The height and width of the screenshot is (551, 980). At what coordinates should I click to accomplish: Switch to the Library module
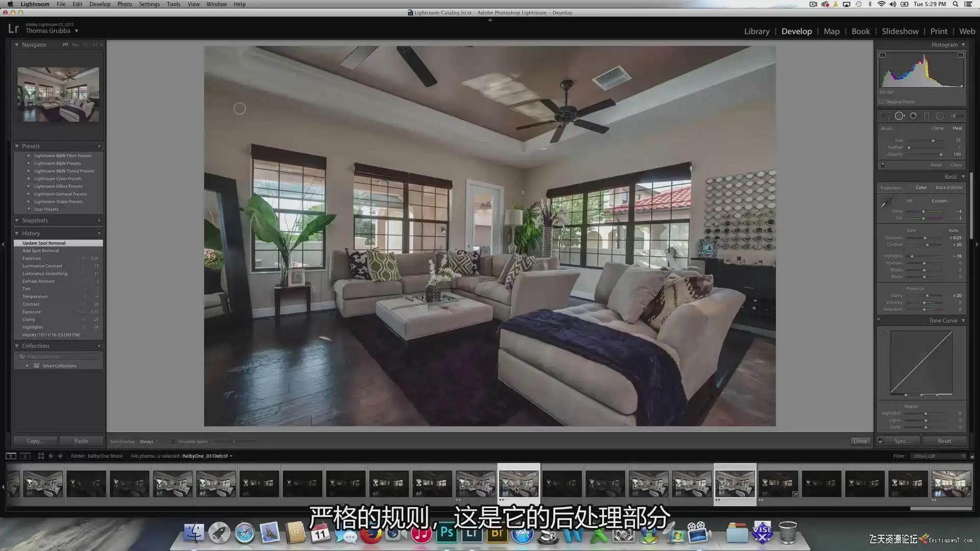[x=756, y=31]
